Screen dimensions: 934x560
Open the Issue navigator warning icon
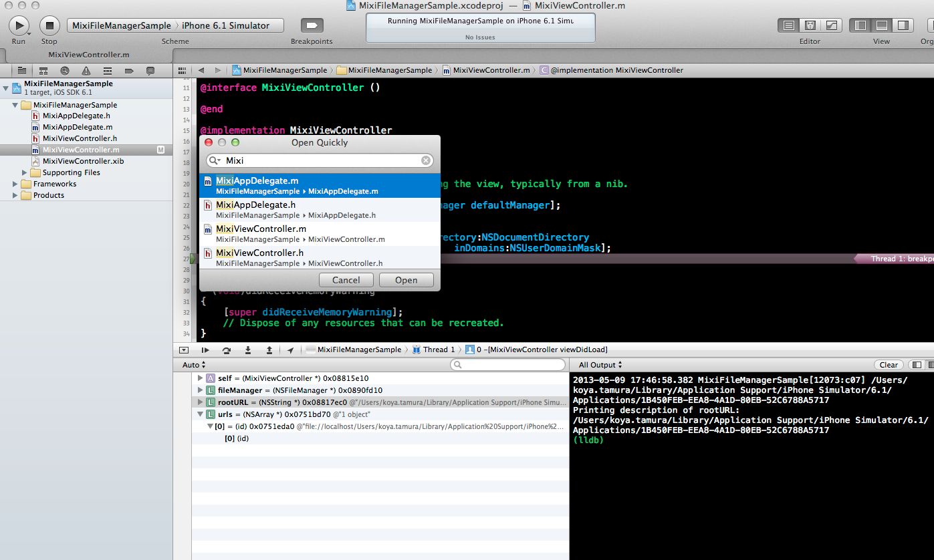(x=86, y=70)
